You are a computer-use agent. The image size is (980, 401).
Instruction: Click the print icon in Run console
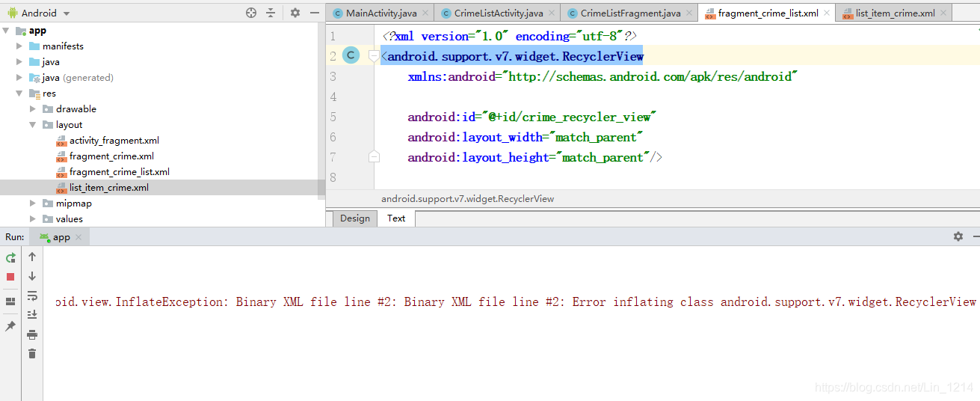32,334
